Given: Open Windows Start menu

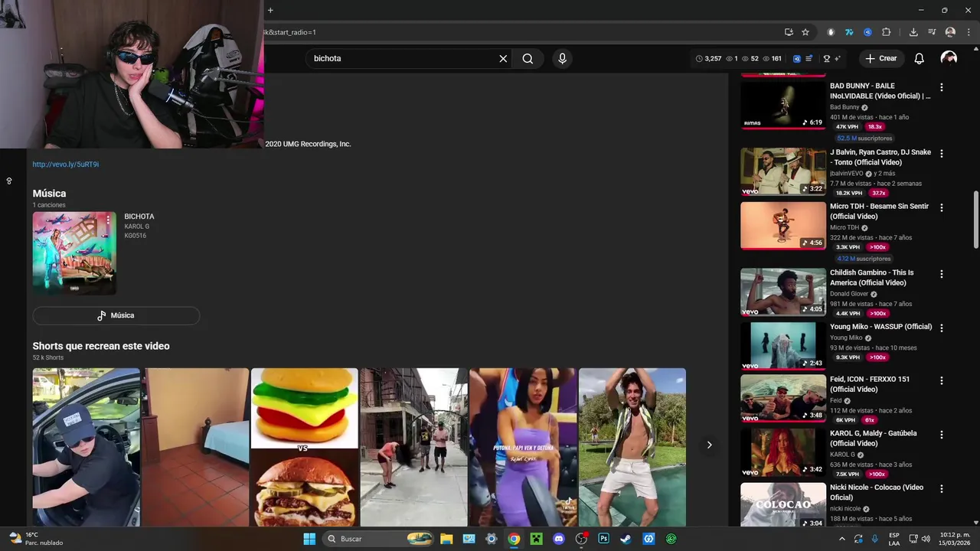Looking at the screenshot, I should click(309, 539).
